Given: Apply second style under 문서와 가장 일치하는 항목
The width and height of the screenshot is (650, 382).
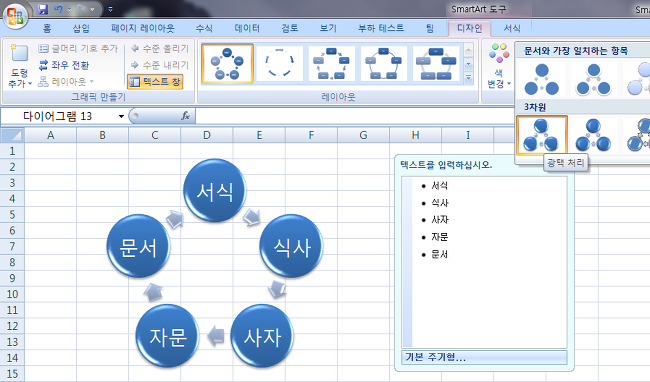Looking at the screenshot, I should [x=594, y=79].
